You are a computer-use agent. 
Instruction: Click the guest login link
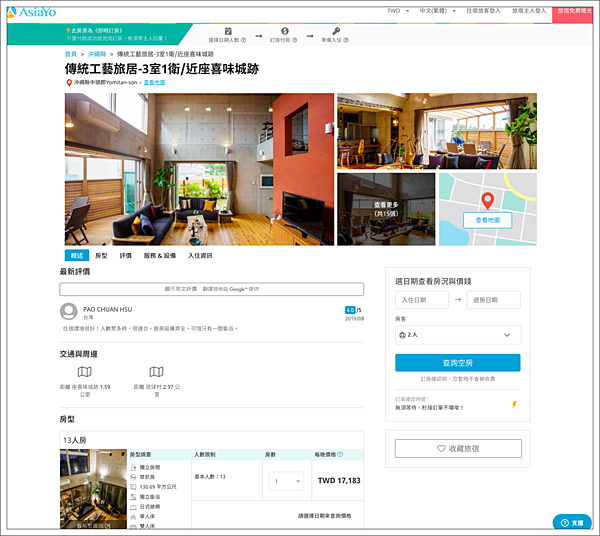(483, 11)
